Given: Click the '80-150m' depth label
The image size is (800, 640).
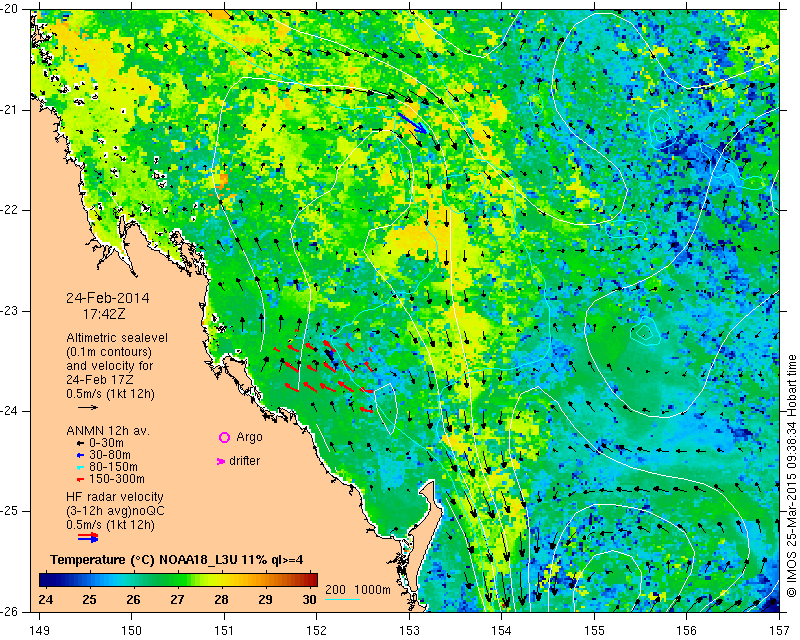Looking at the screenshot, I should click(x=113, y=467).
